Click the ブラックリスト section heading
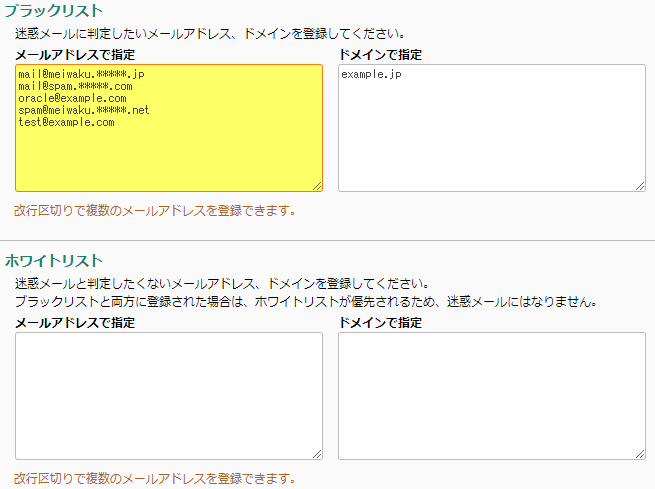The height and width of the screenshot is (489, 655). (x=53, y=11)
